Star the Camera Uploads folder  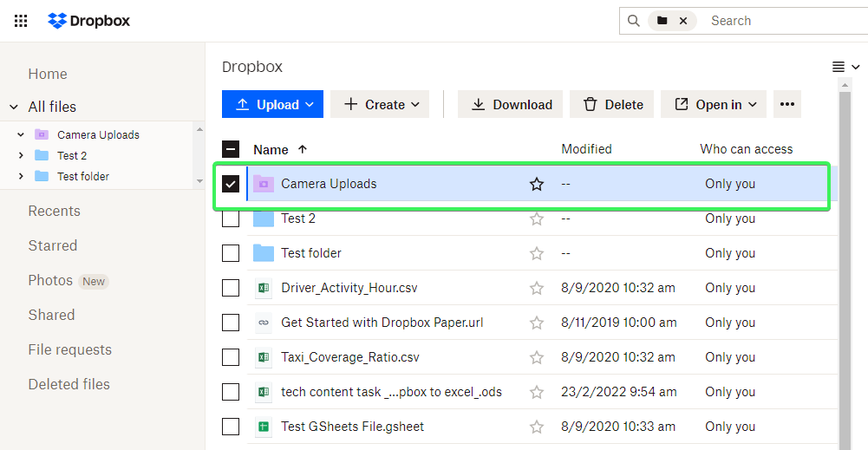(x=537, y=185)
